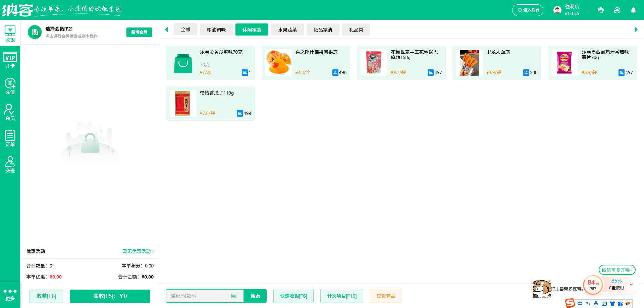Click the 进入后台 backend button
This screenshot has width=644, height=308.
(x=528, y=10)
